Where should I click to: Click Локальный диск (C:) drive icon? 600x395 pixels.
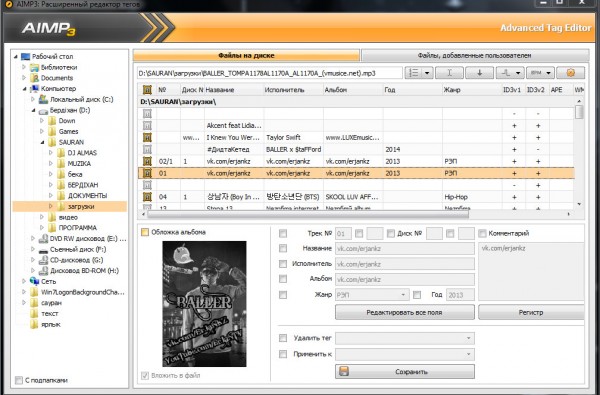click(x=43, y=99)
